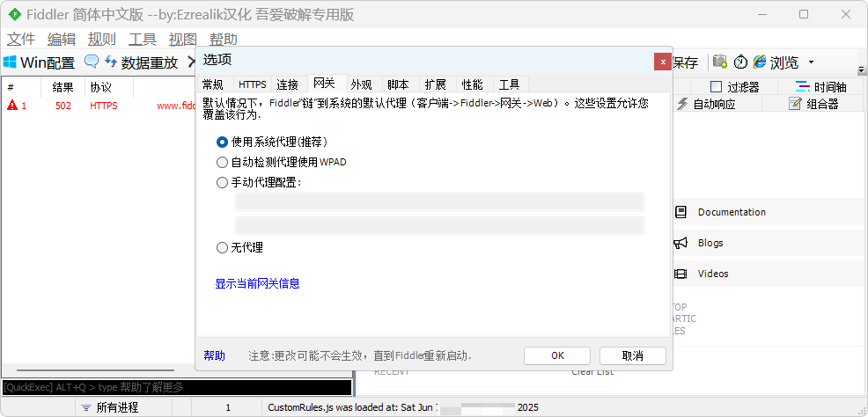Switch to the 网关 tab
The height and width of the screenshot is (417, 868).
click(324, 84)
